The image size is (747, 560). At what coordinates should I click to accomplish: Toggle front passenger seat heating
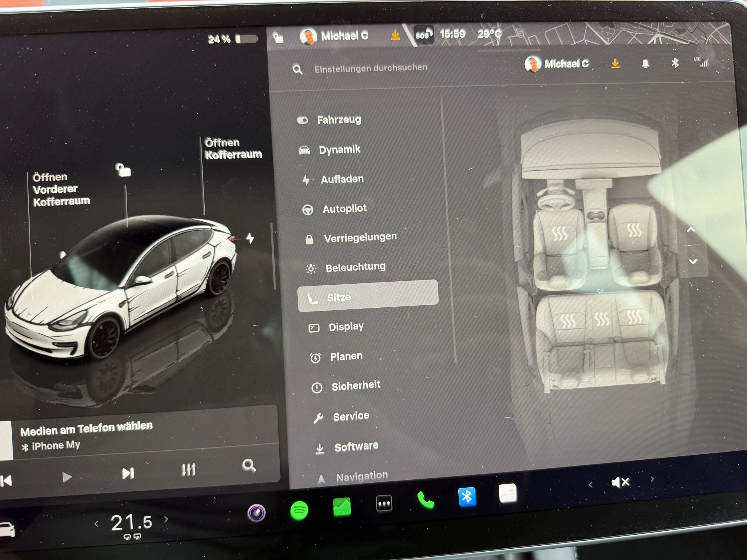point(634,230)
